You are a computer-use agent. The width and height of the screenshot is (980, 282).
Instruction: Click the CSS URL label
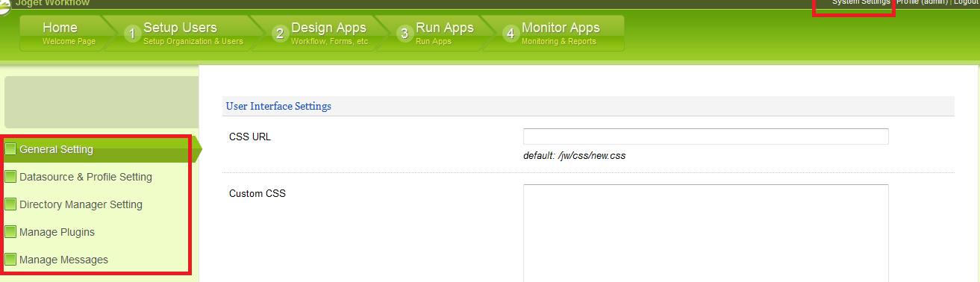pyautogui.click(x=250, y=137)
